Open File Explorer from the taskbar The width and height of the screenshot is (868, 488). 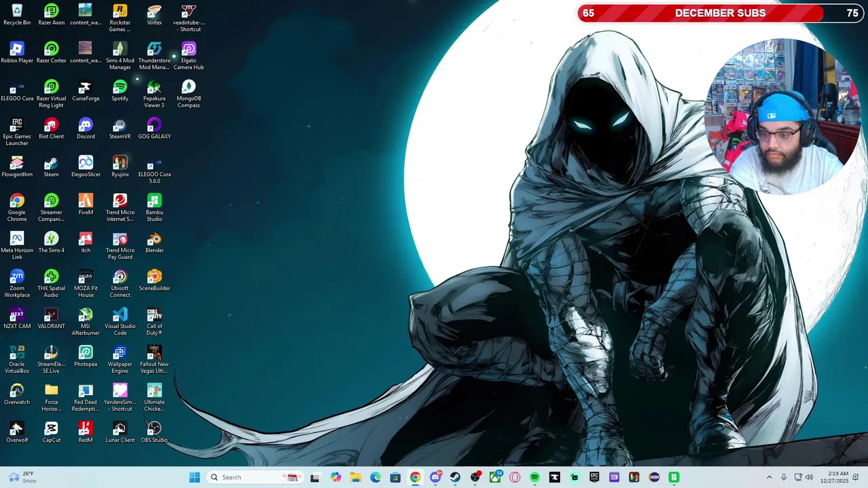point(356,477)
